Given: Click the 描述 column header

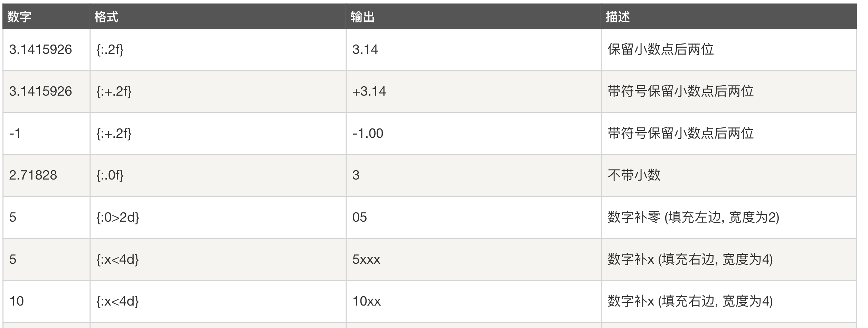Looking at the screenshot, I should (x=617, y=17).
